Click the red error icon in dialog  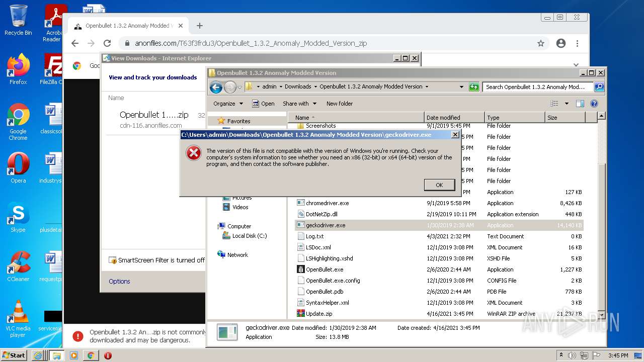[x=194, y=153]
